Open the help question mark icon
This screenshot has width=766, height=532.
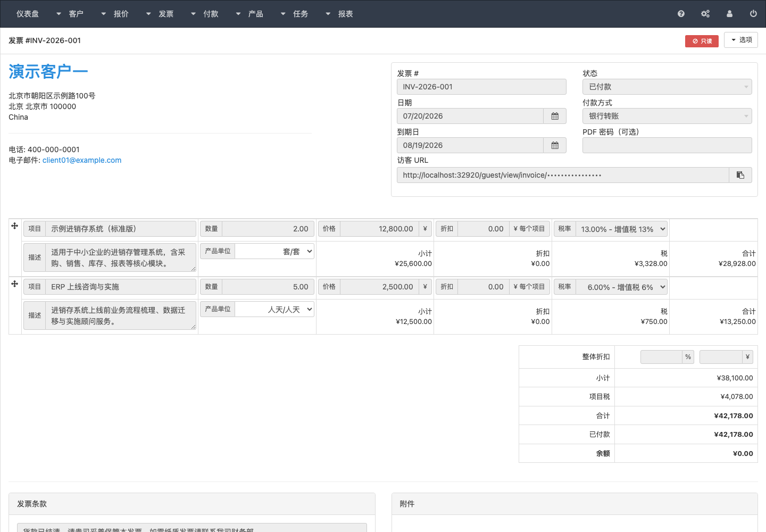click(681, 14)
